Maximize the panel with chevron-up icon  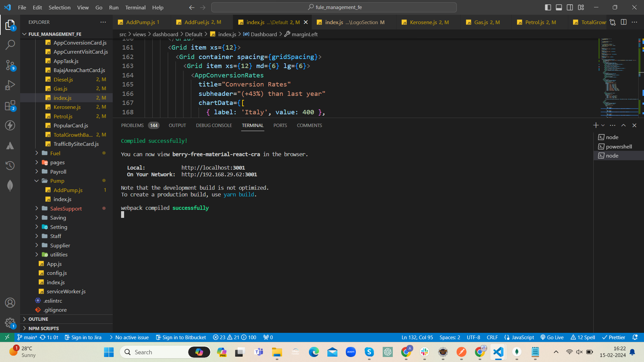click(624, 125)
